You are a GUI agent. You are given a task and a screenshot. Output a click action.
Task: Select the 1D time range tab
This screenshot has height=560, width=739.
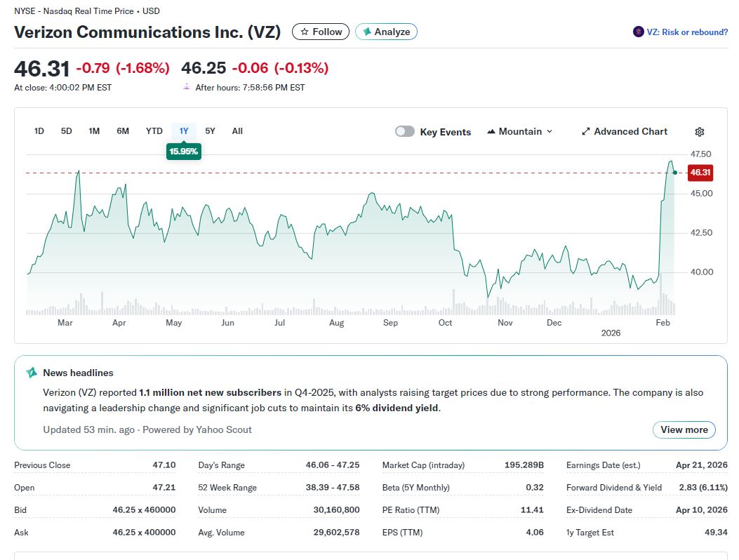coord(39,131)
